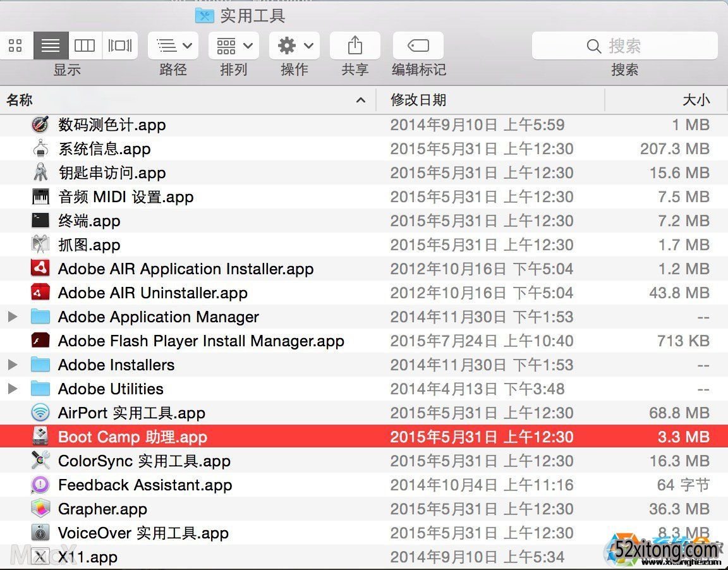The width and height of the screenshot is (728, 570).
Task: Select the file name 终端.app
Action: (x=89, y=221)
